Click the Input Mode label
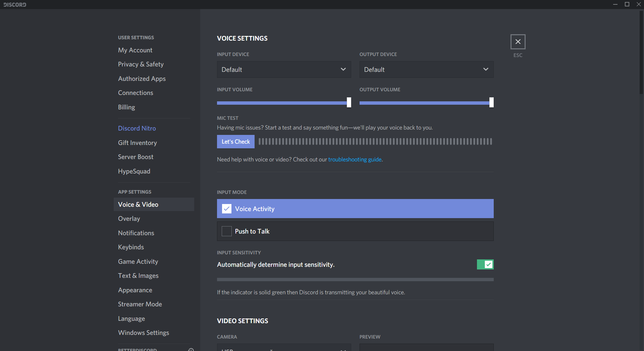 click(x=232, y=192)
